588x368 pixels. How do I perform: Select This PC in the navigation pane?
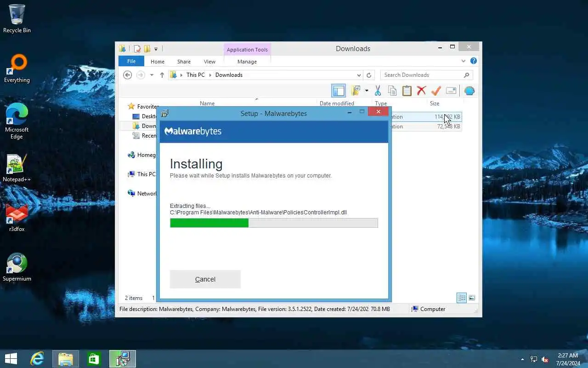point(142,174)
